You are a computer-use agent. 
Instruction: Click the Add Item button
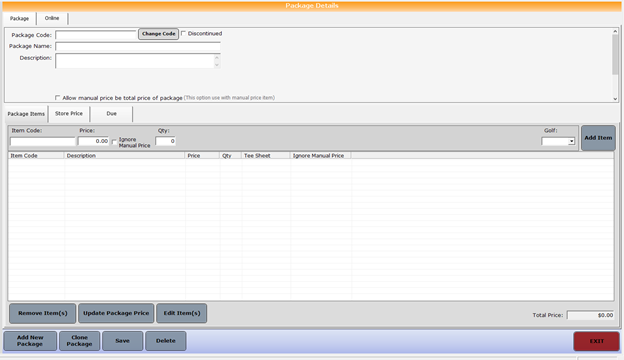(598, 138)
